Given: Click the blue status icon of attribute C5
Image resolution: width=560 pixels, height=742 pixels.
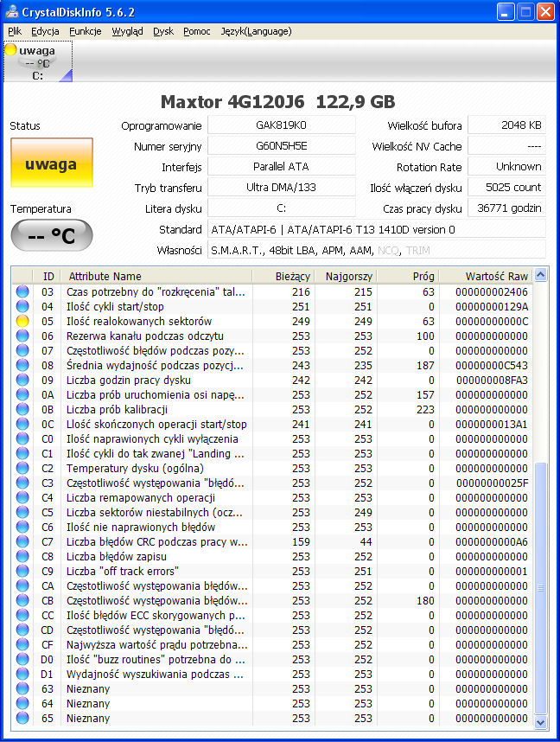Looking at the screenshot, I should [x=22, y=513].
